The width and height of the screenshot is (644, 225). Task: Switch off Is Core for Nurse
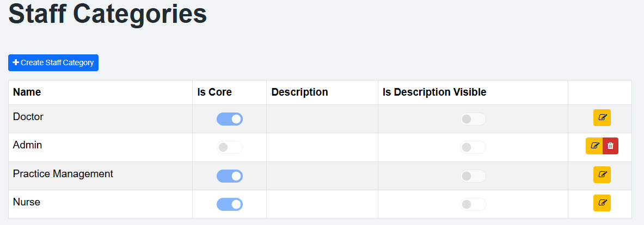229,204
